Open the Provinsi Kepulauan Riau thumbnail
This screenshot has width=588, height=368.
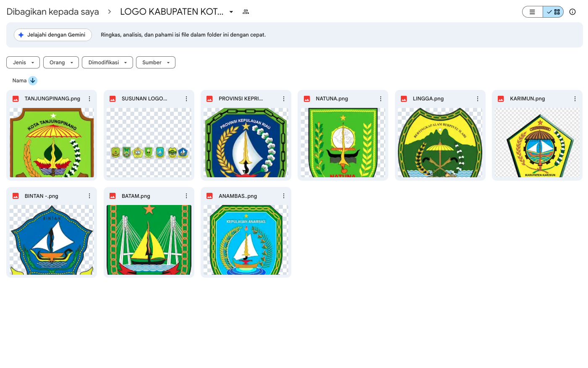246,142
